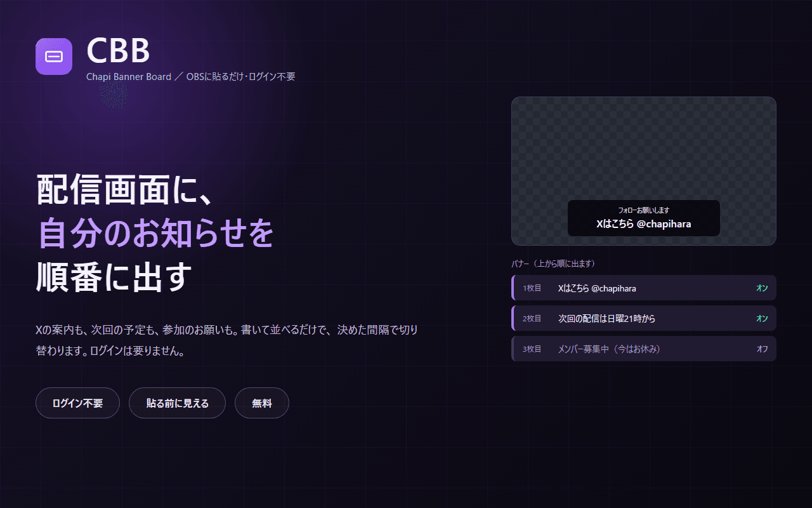This screenshot has width=812, height=508.
Task: Select the 1枚目 banner row label
Action: (532, 288)
